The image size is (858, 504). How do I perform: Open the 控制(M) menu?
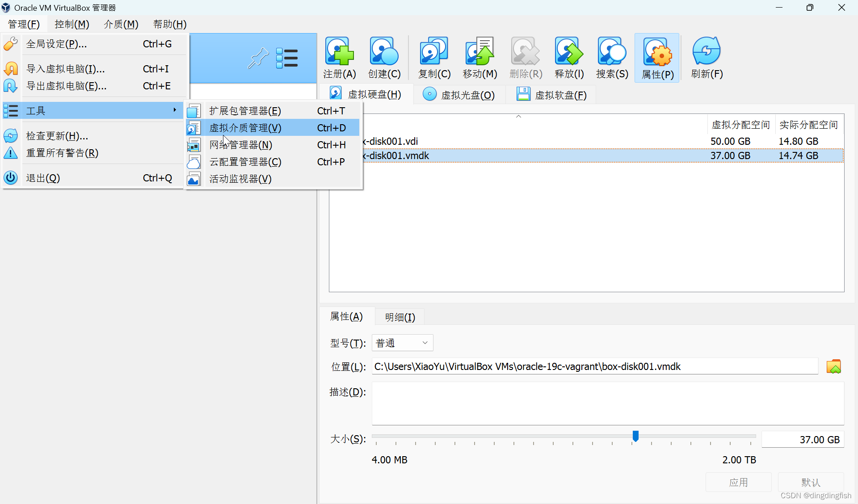72,24
